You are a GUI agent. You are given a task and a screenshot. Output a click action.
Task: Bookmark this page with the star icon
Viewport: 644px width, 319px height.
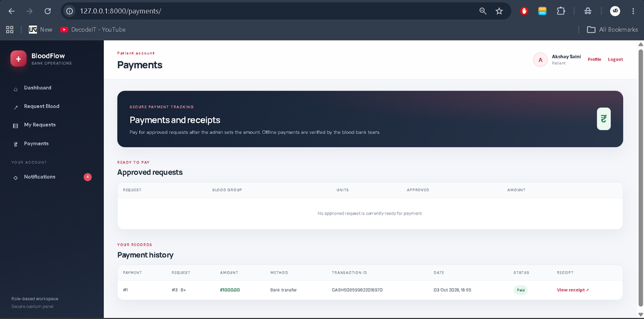(499, 11)
